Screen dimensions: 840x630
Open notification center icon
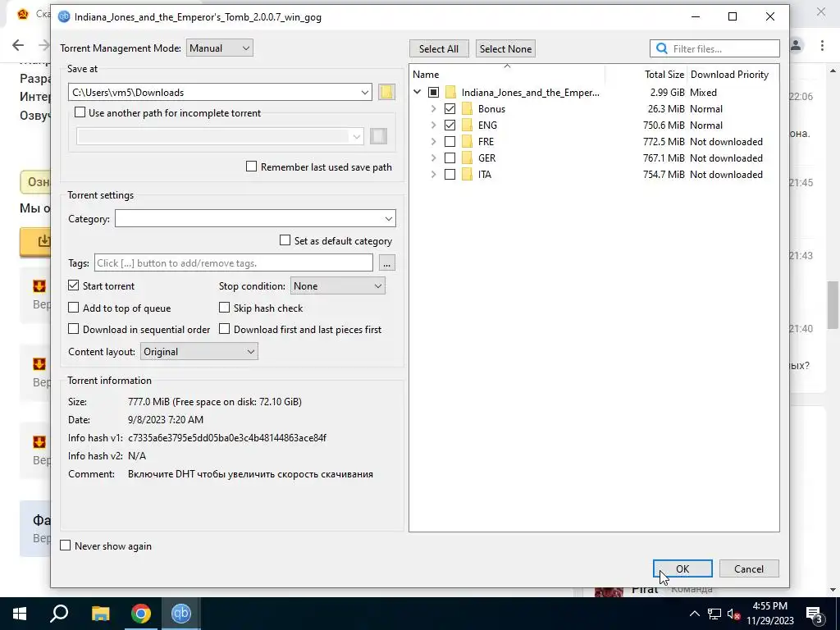tap(815, 614)
